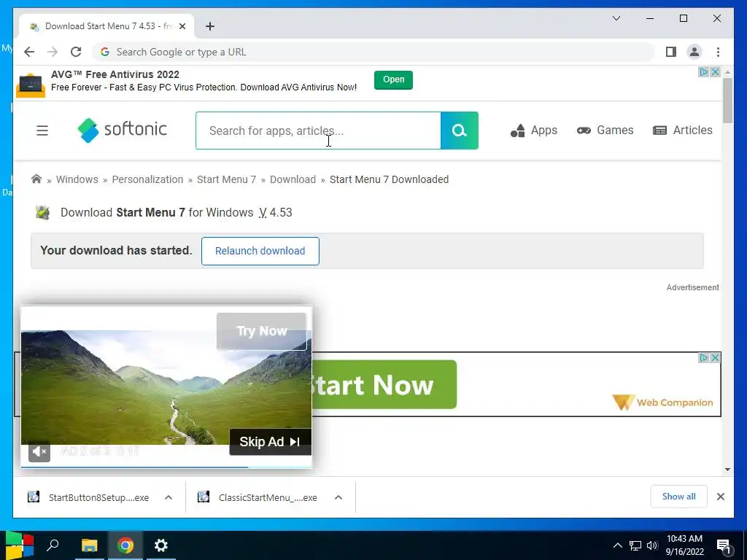The width and height of the screenshot is (747, 560).
Task: Open Chrome side panel icon
Action: [x=671, y=52]
